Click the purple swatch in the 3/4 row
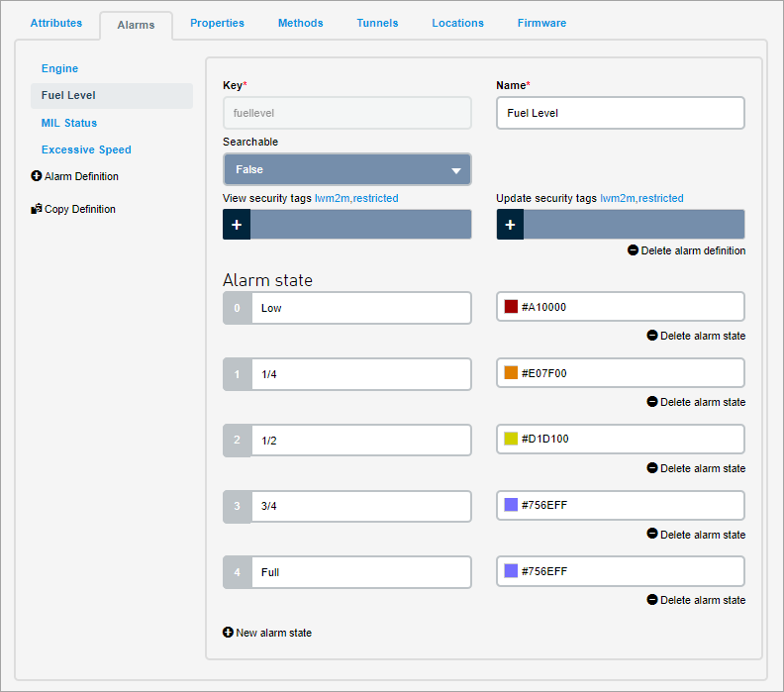The image size is (784, 692). [511, 505]
